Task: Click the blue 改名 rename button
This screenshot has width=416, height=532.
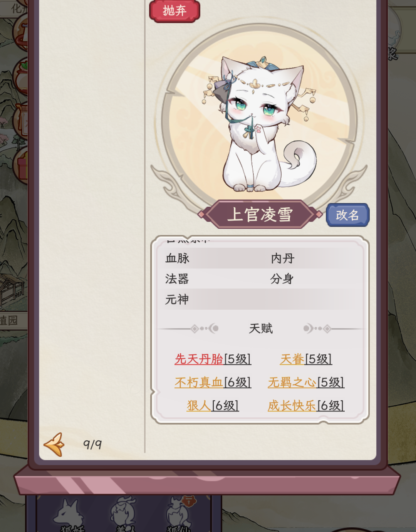Action: (347, 215)
